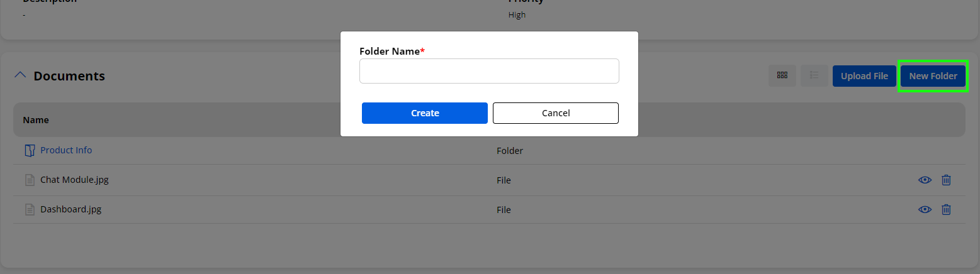This screenshot has height=274, width=980.
Task: Click the New Folder button
Action: tap(933, 76)
